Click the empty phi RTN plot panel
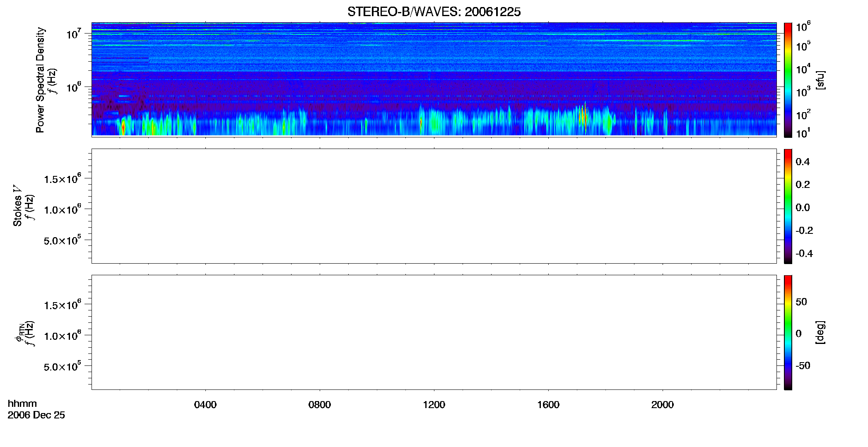This screenshot has width=868, height=447. 434,332
